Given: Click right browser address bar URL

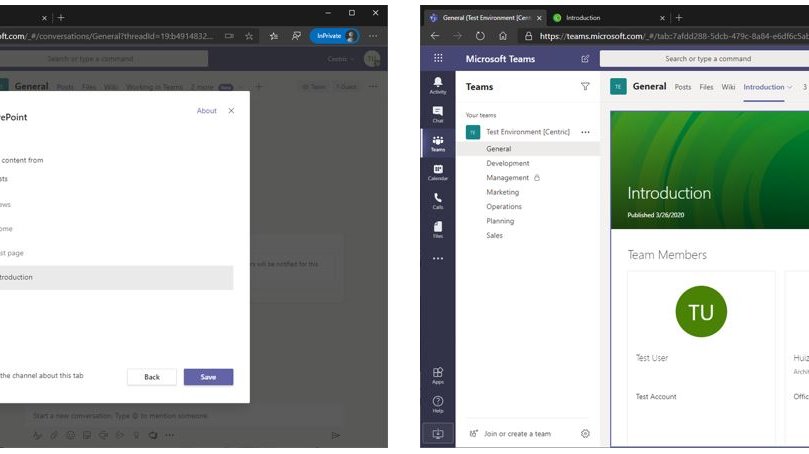Looking at the screenshot, I should 673,36.
